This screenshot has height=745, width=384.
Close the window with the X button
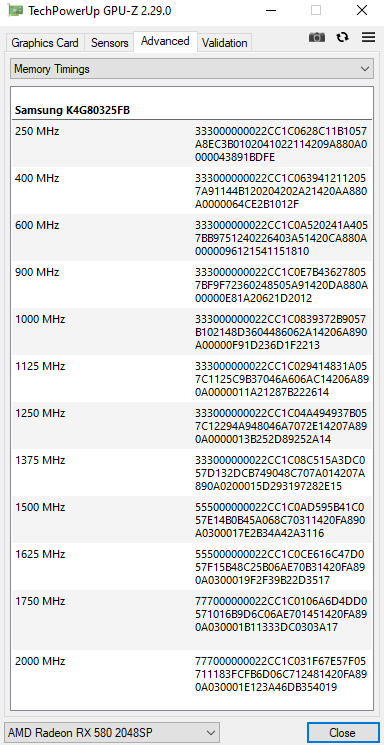click(x=362, y=10)
